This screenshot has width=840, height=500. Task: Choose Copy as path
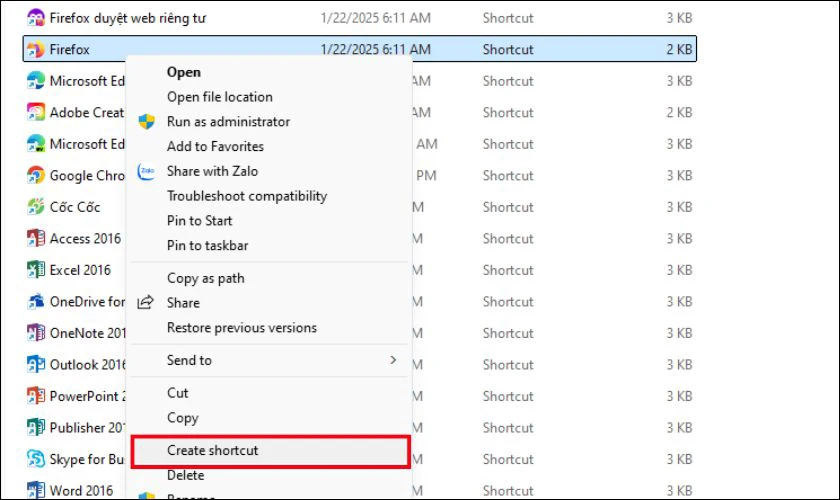point(206,279)
